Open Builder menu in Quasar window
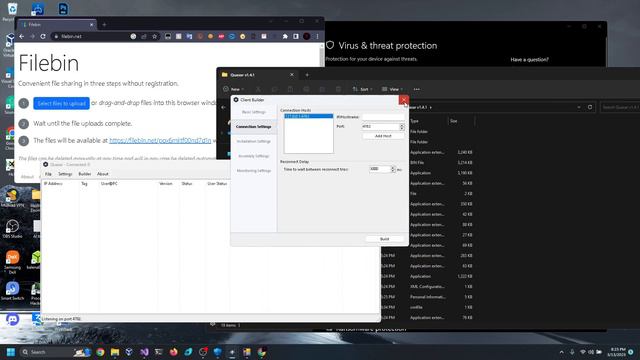The image size is (640, 360). [x=84, y=174]
